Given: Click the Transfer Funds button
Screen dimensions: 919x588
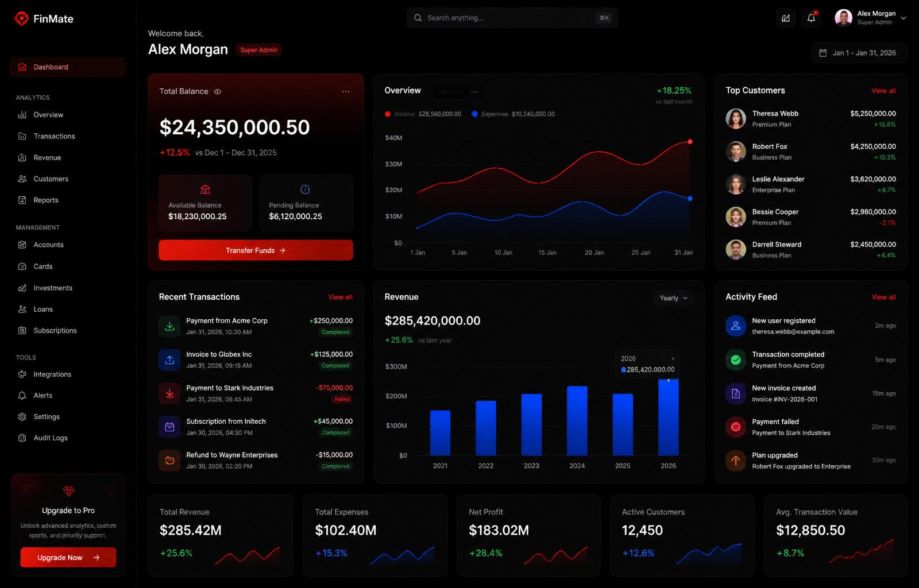Looking at the screenshot, I should point(256,250).
